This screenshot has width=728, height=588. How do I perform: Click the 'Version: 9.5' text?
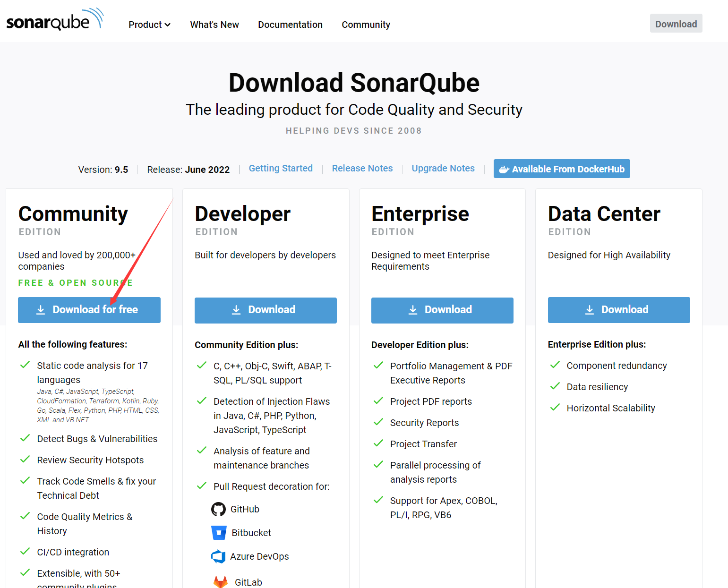click(103, 170)
